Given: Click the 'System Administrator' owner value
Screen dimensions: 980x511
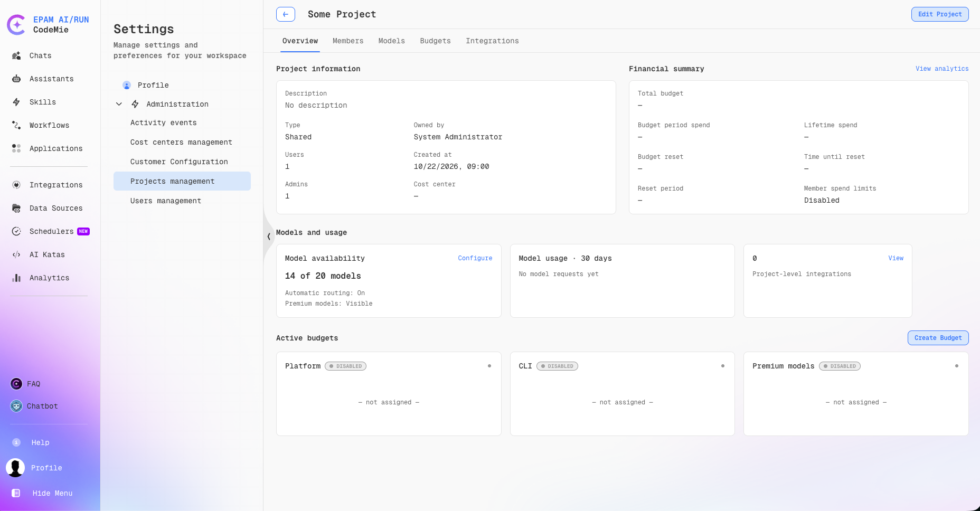Looking at the screenshot, I should tap(458, 137).
